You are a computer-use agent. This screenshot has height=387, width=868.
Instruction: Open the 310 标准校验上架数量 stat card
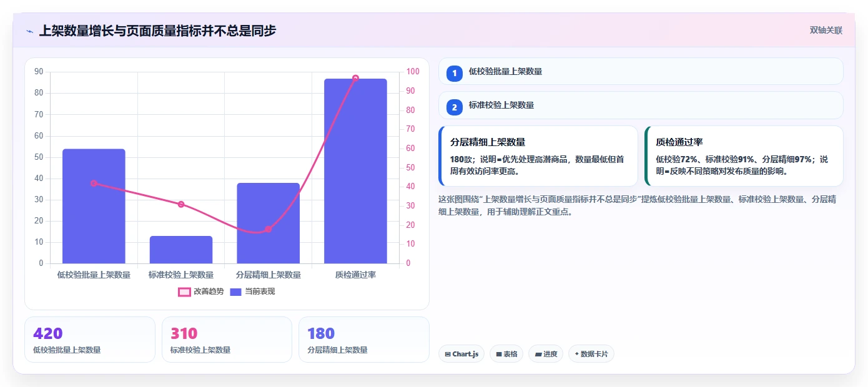[x=227, y=340]
